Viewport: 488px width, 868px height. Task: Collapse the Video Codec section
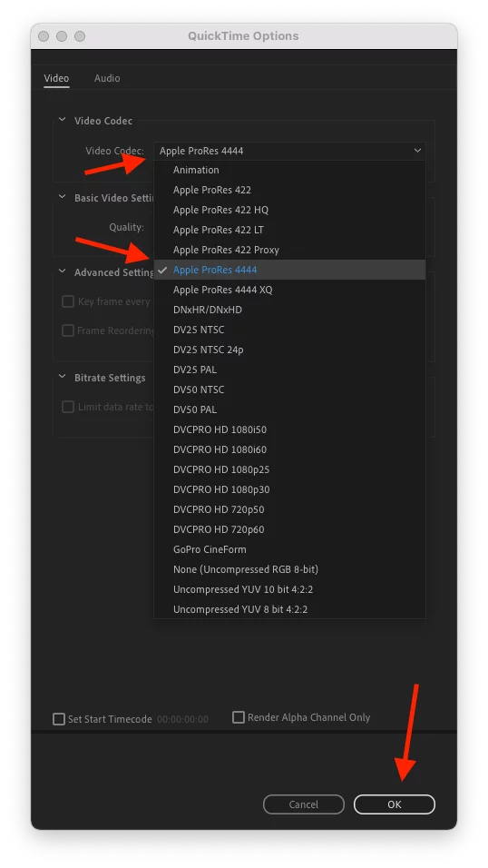62,120
